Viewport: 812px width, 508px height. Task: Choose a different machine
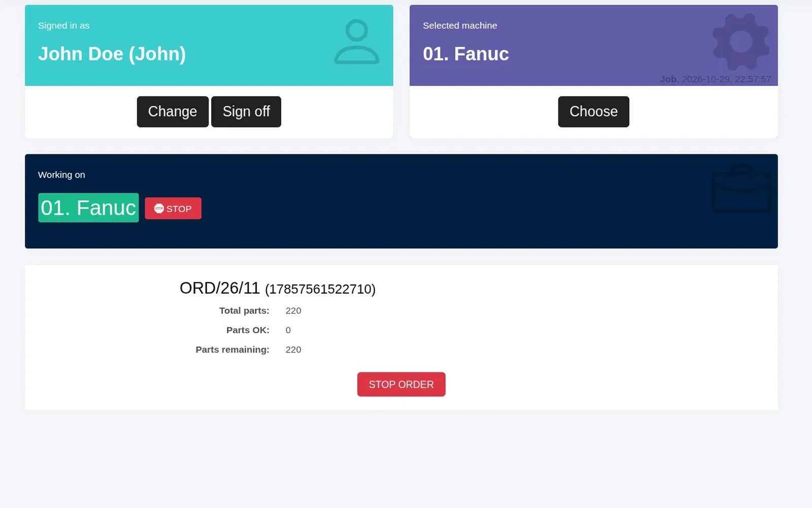[594, 112]
